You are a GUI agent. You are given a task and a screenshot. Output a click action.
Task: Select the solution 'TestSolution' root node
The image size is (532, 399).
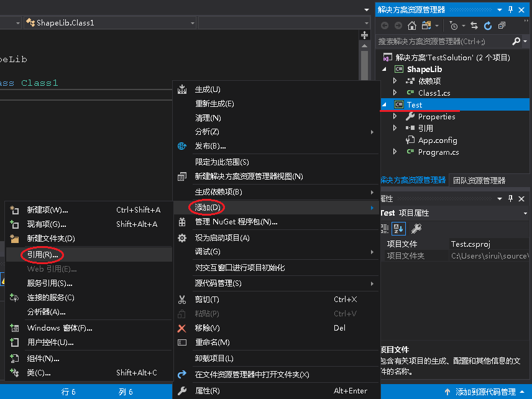tap(452, 57)
